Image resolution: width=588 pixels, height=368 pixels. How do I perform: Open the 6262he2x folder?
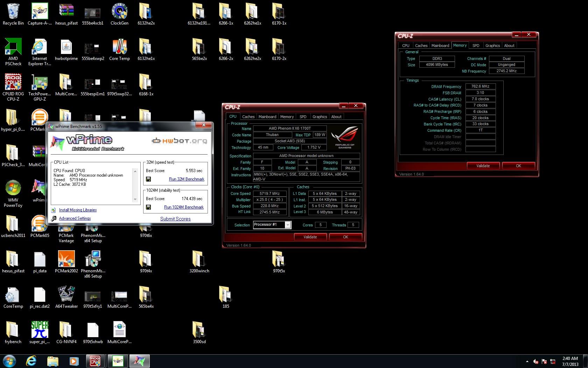point(252,50)
